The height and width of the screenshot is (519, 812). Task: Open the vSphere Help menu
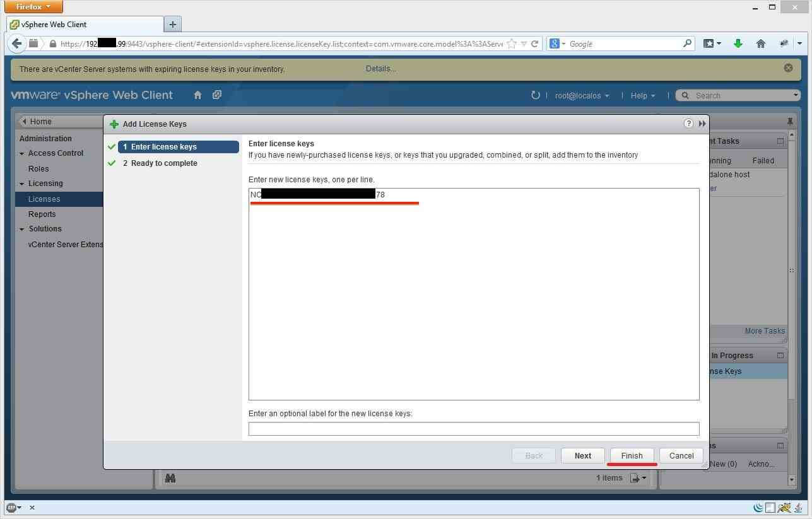click(x=642, y=95)
